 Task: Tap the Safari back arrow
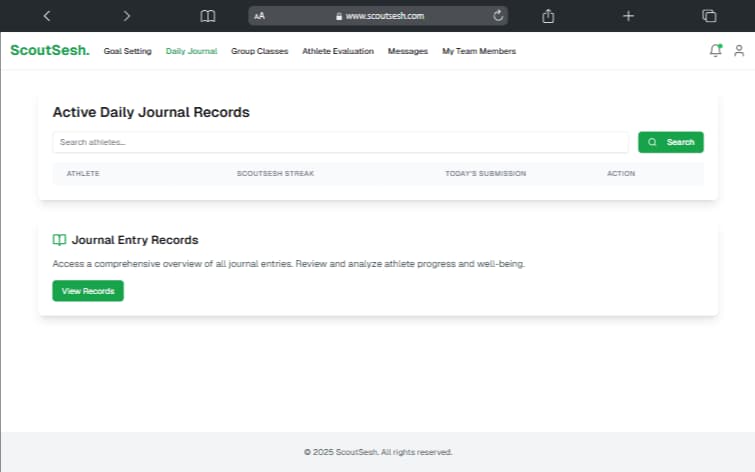(47, 16)
